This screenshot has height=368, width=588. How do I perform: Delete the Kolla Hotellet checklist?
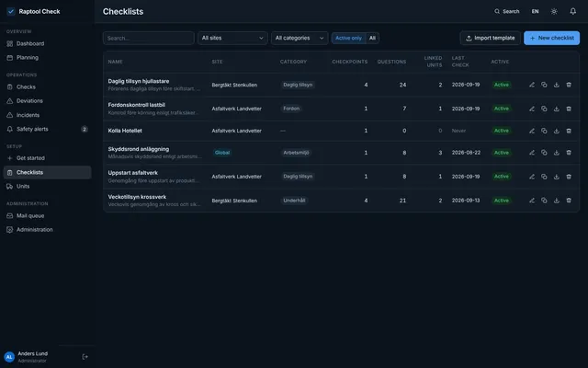point(569,131)
